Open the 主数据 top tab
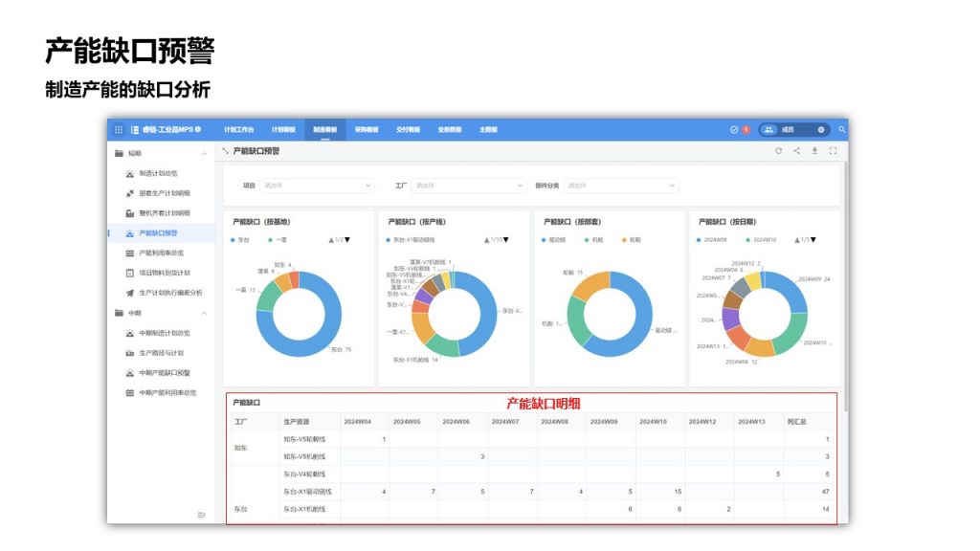980x551 pixels. [x=488, y=130]
